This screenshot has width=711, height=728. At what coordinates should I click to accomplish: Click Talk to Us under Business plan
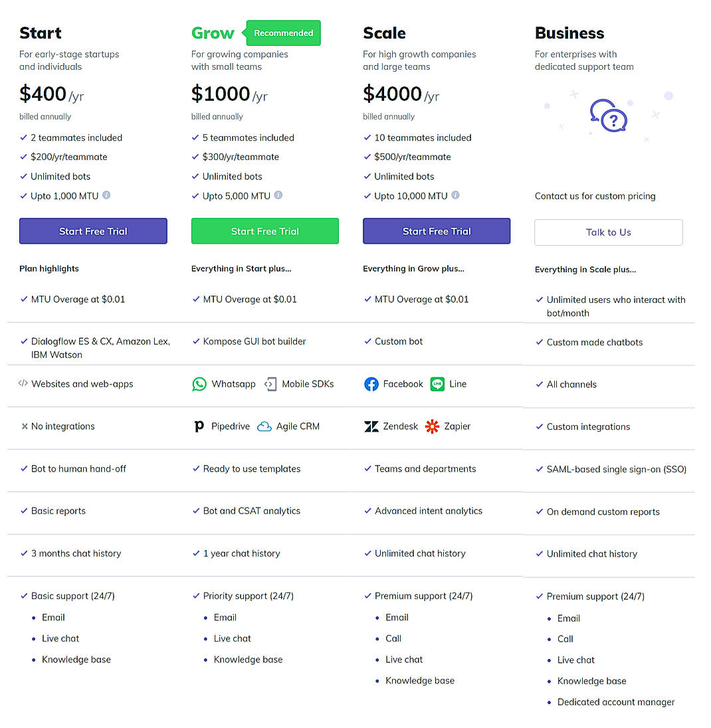pos(608,232)
